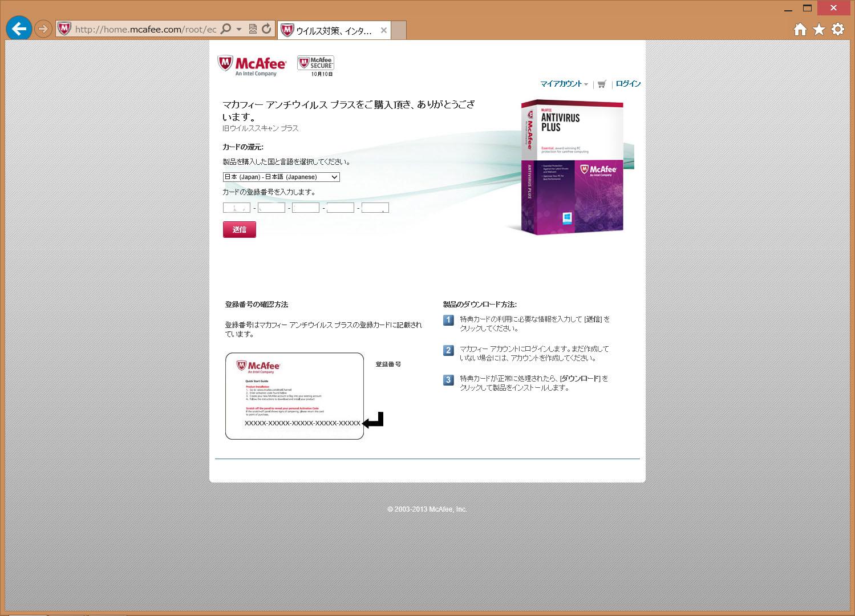Click the blue step 3 icon
The image size is (855, 616).
[448, 380]
